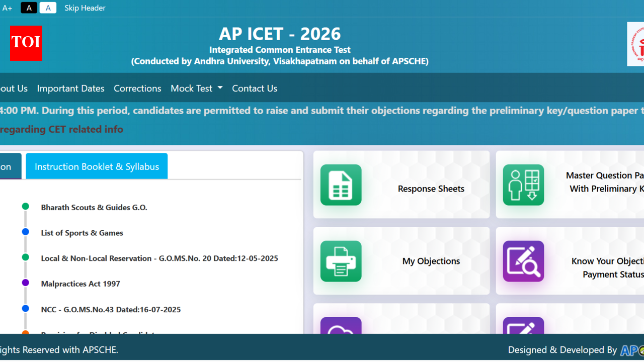The height and width of the screenshot is (362, 644).
Task: Click the Skip Header link
Action: click(x=85, y=8)
